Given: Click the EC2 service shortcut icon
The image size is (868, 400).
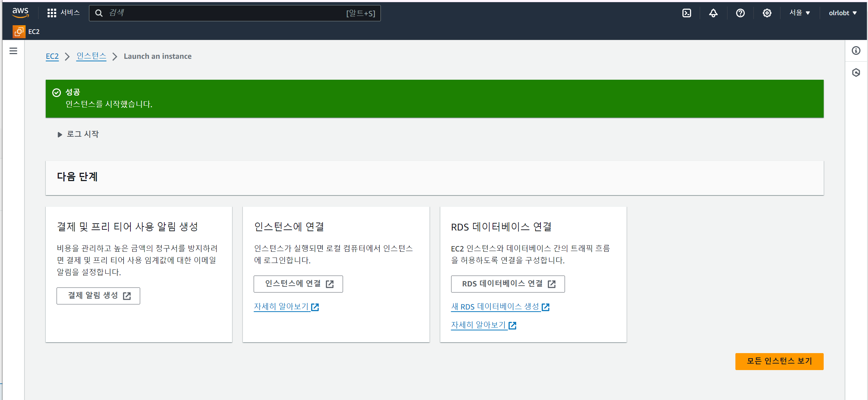Looking at the screenshot, I should point(19,32).
